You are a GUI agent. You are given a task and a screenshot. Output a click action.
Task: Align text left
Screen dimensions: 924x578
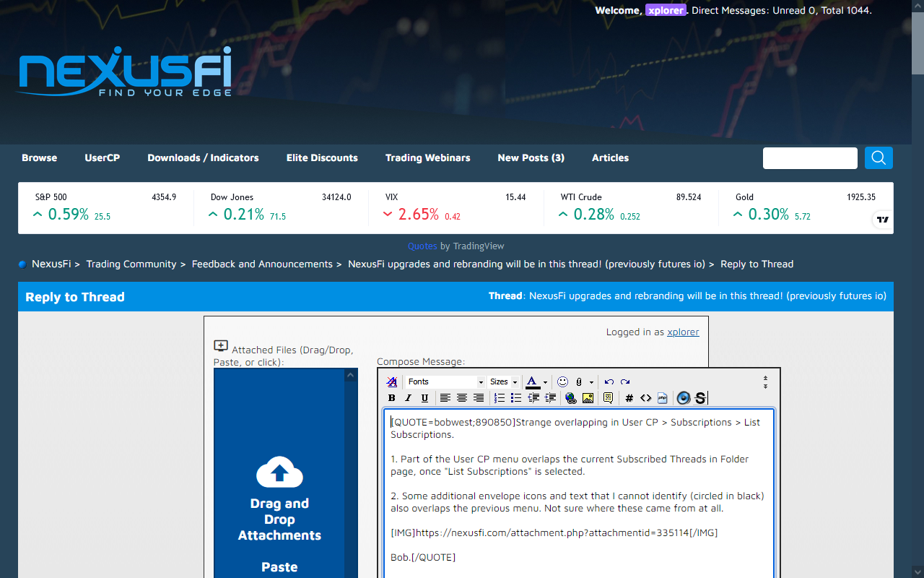click(x=445, y=398)
